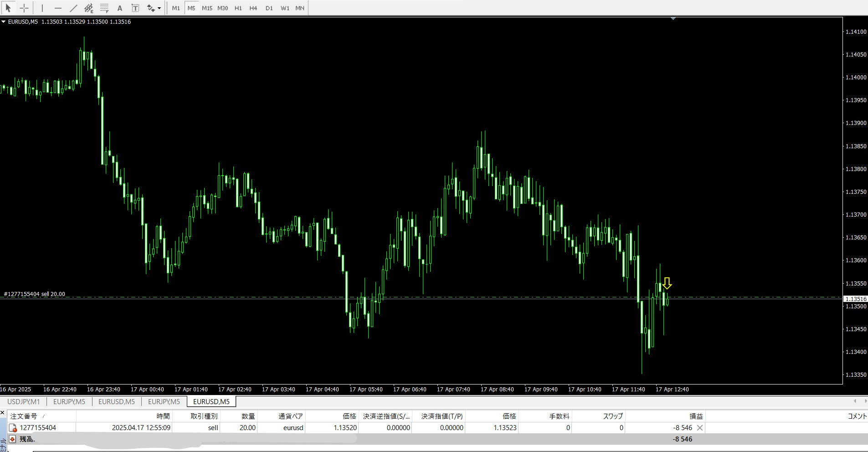Set the timeframe to H1
Viewport: 868px width, 452px height.
point(238,8)
